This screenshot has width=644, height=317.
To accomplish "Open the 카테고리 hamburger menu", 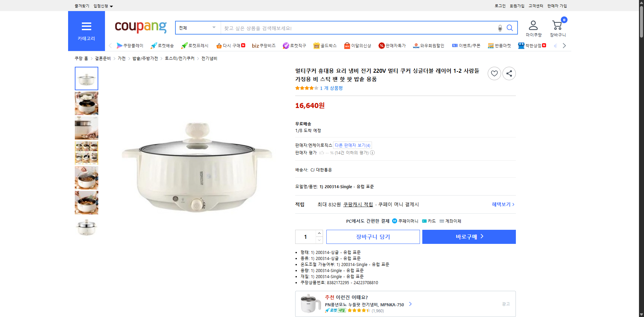I will coord(86,27).
